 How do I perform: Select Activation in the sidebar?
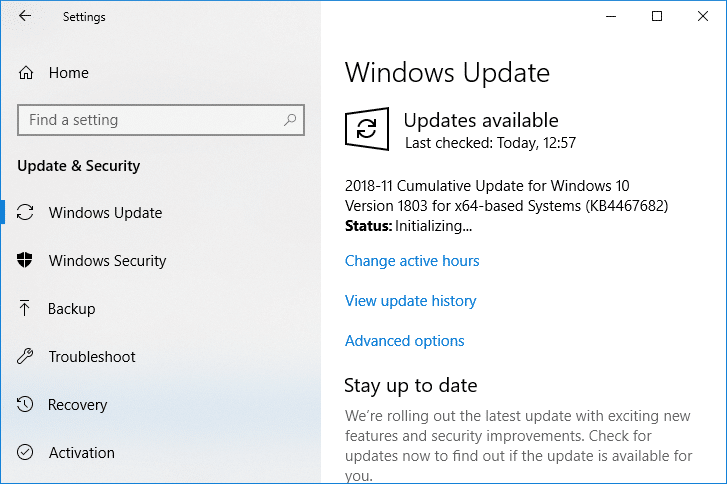click(81, 453)
